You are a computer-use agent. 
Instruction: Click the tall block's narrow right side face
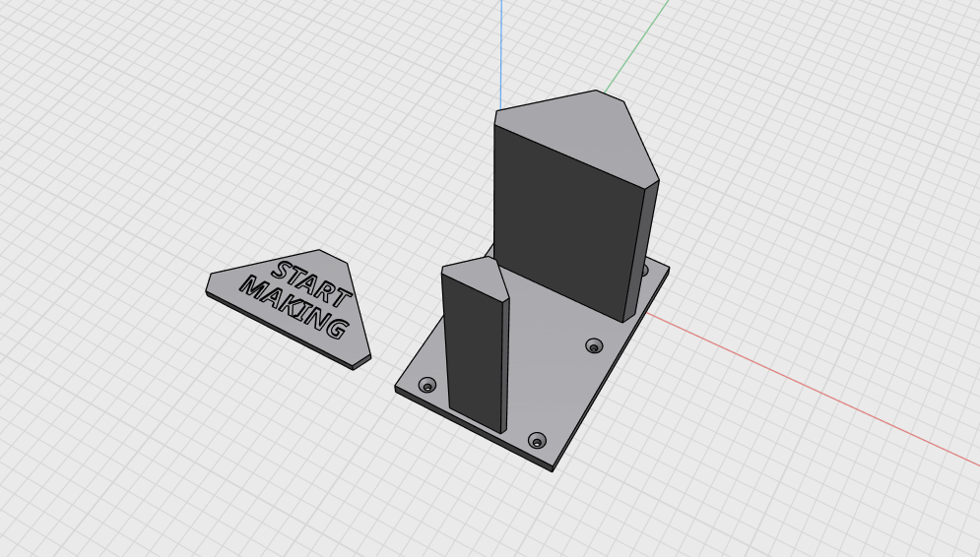coord(642,250)
